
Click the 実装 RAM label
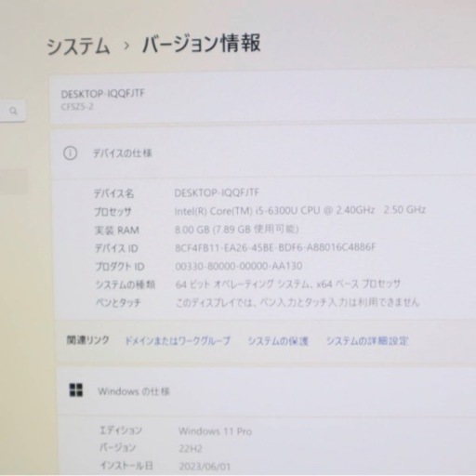point(117,231)
